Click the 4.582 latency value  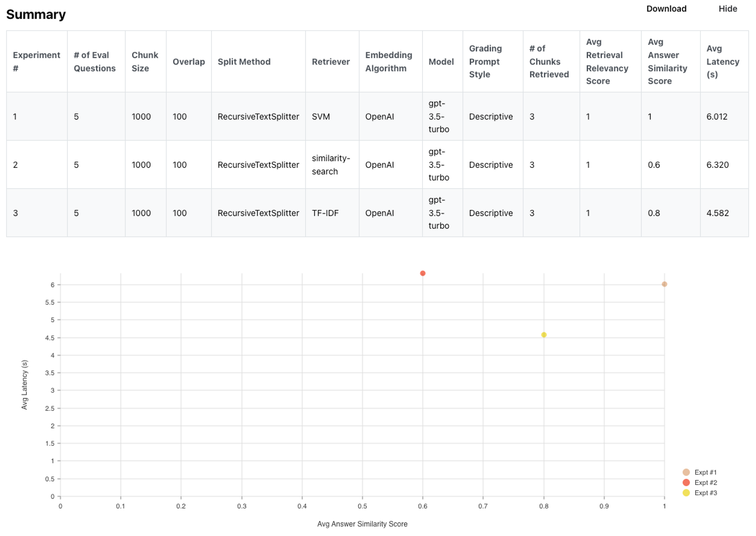[717, 213]
